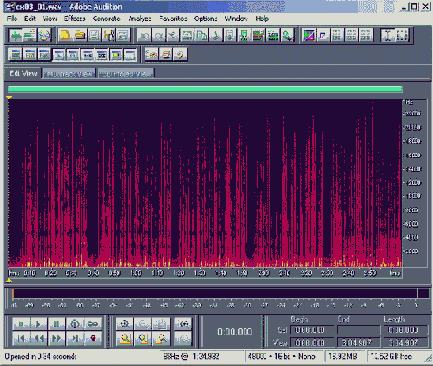Open the Effects menu
The height and width of the screenshot is (366, 433).
coord(75,18)
